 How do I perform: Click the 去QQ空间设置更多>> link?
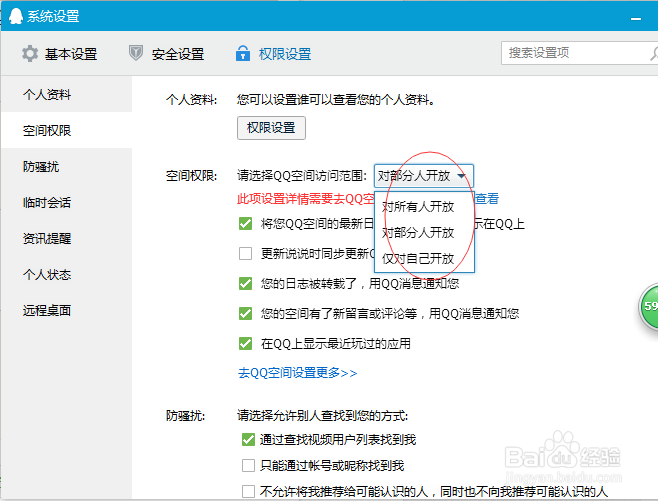[x=298, y=373]
